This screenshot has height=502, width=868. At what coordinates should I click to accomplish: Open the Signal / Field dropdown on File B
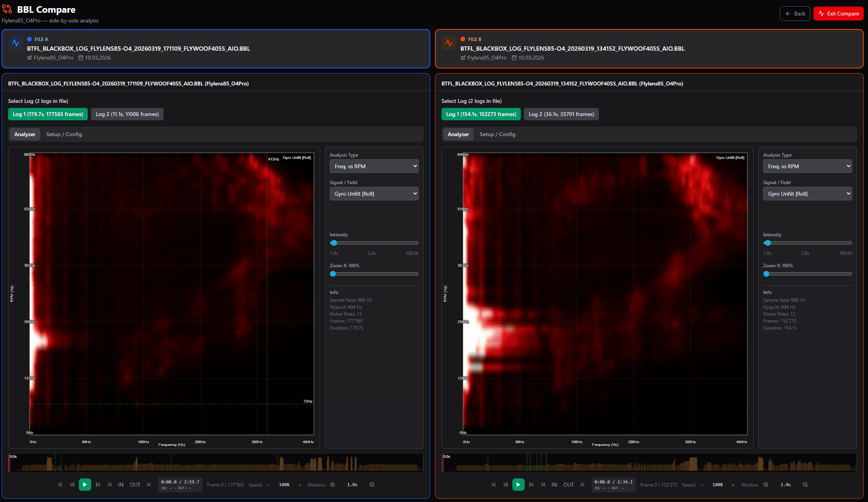point(807,193)
